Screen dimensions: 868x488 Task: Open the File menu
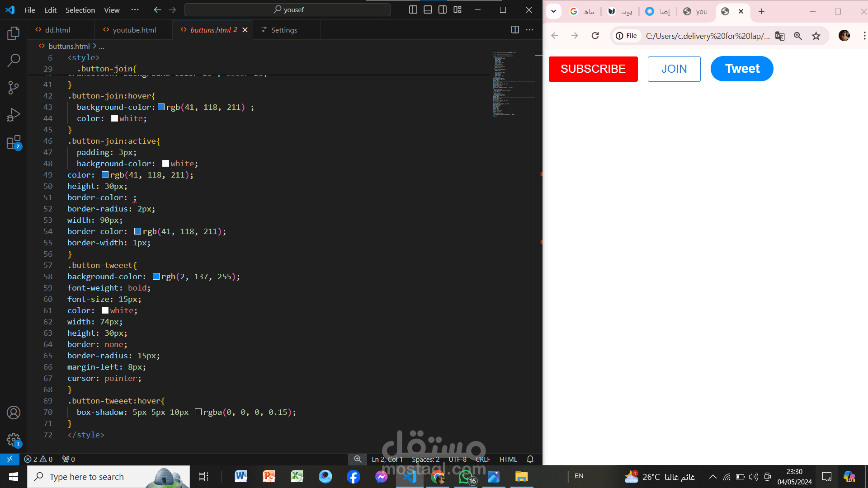(30, 10)
